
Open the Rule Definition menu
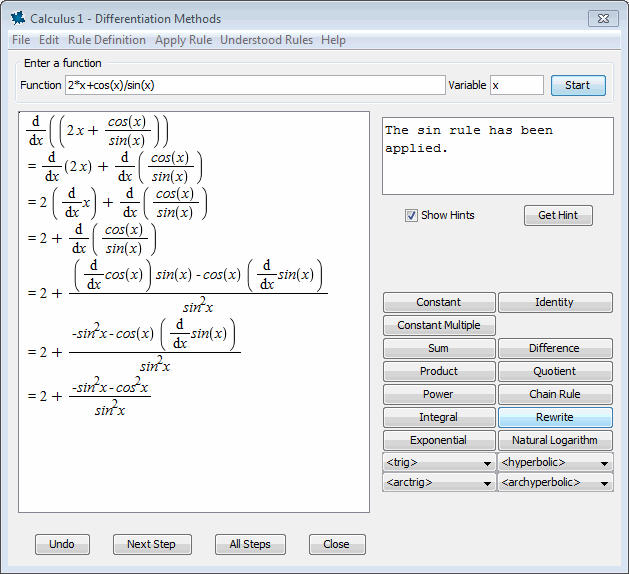(107, 40)
